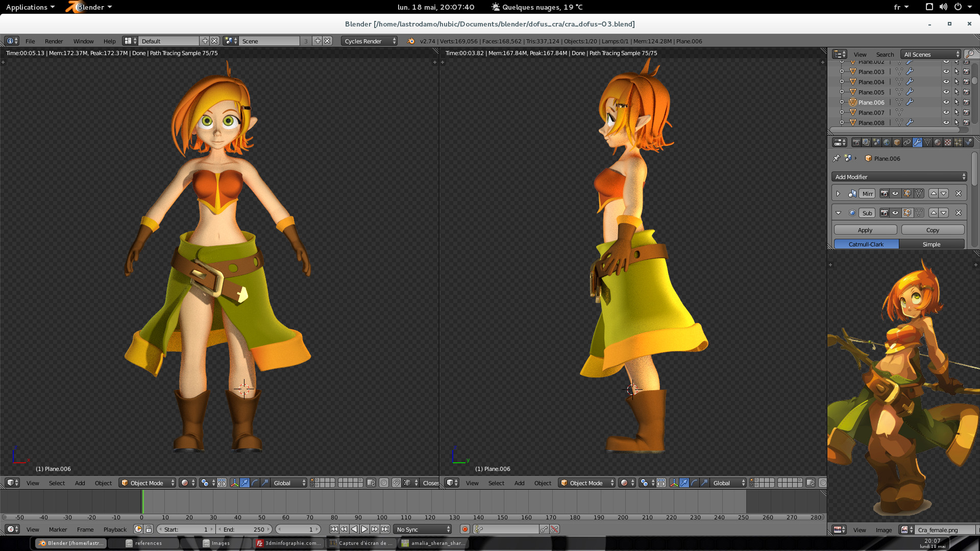Click the timeline End frame field
980x551 pixels.
pyautogui.click(x=244, y=530)
